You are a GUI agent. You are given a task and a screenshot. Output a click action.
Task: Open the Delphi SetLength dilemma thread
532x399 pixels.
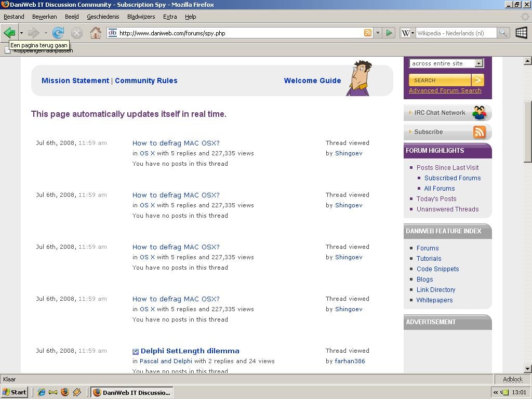(x=190, y=351)
